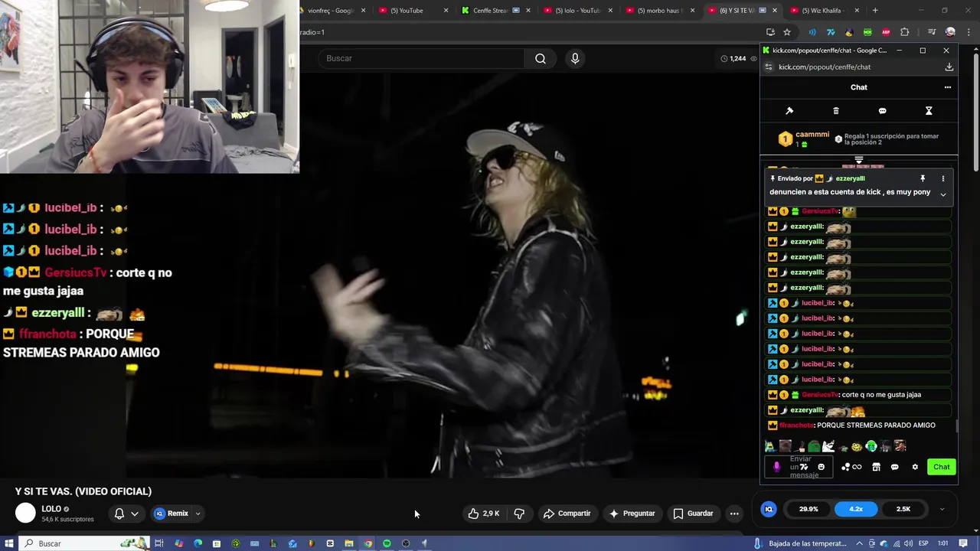Image resolution: width=980 pixels, height=551 pixels.
Task: Switch to the Wiz Khalifa tab
Action: coord(823,11)
